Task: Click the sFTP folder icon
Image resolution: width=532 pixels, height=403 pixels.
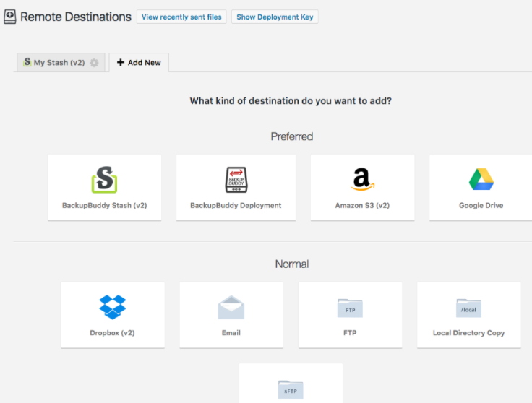Action: click(291, 389)
